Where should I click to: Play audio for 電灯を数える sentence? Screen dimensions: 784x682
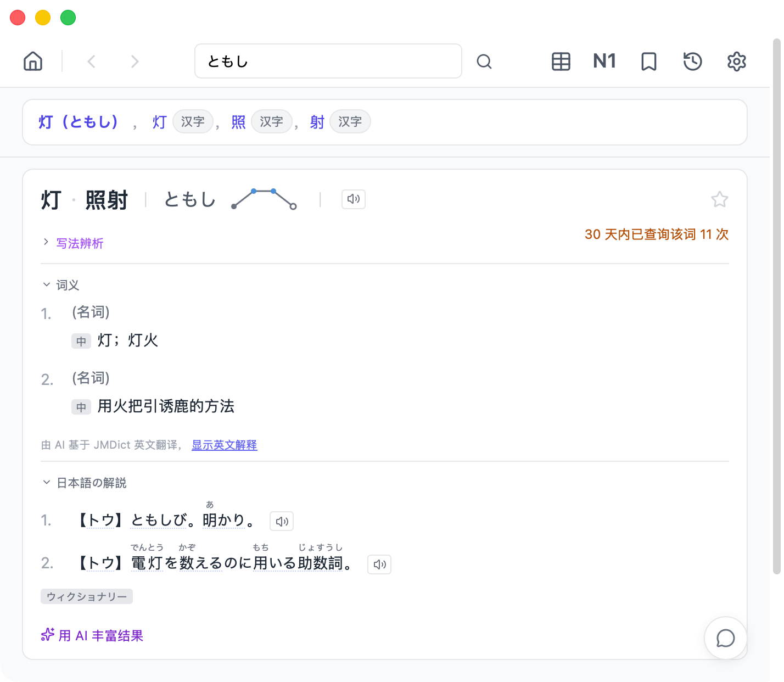pos(379,564)
